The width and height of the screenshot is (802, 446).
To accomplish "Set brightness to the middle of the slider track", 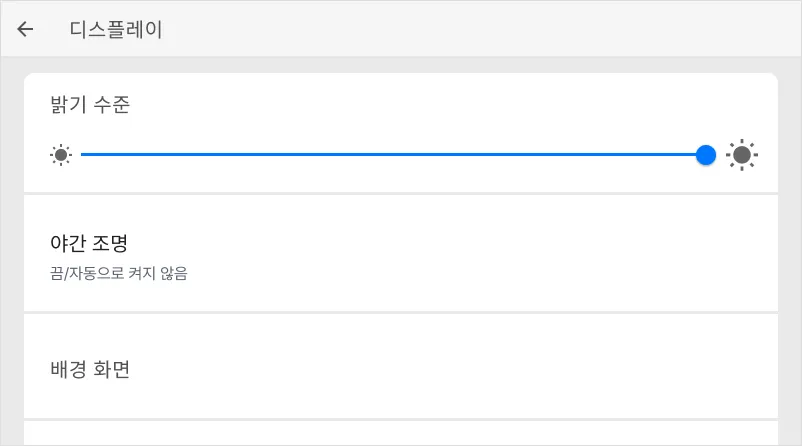I will click(393, 154).
